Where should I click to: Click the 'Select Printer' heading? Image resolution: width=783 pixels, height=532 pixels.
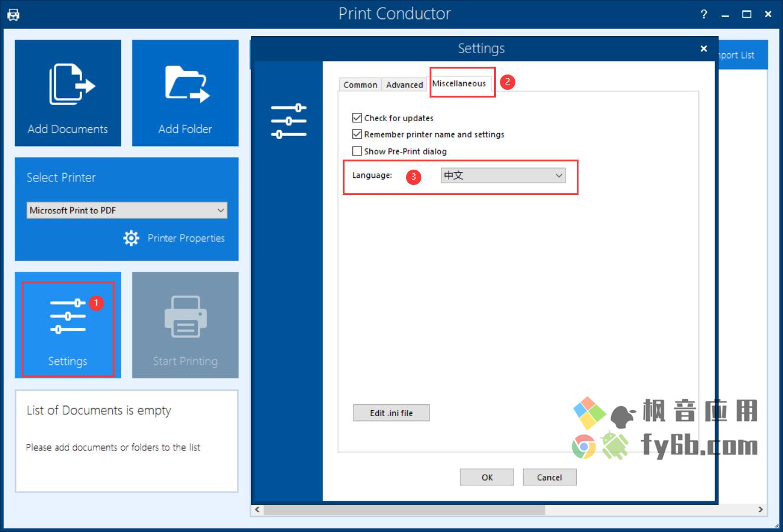point(61,177)
